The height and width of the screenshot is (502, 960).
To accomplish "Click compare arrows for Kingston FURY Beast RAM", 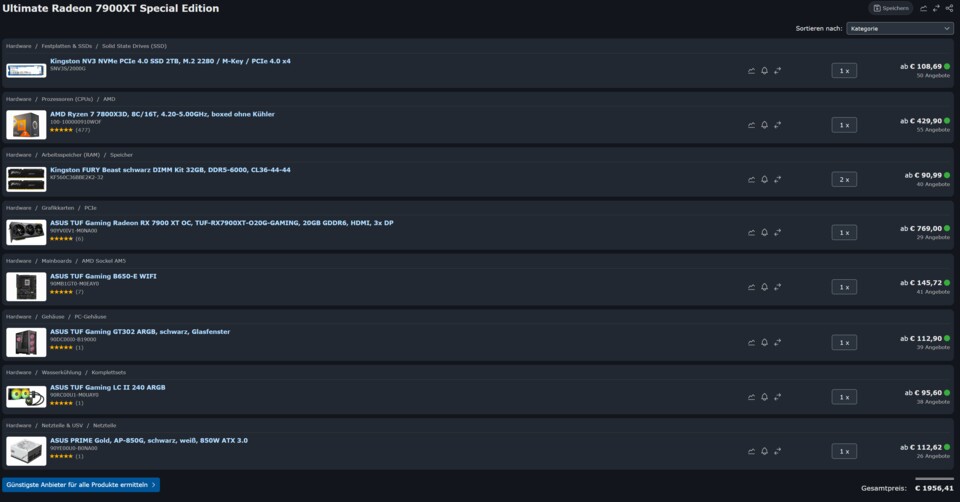I will 777,179.
